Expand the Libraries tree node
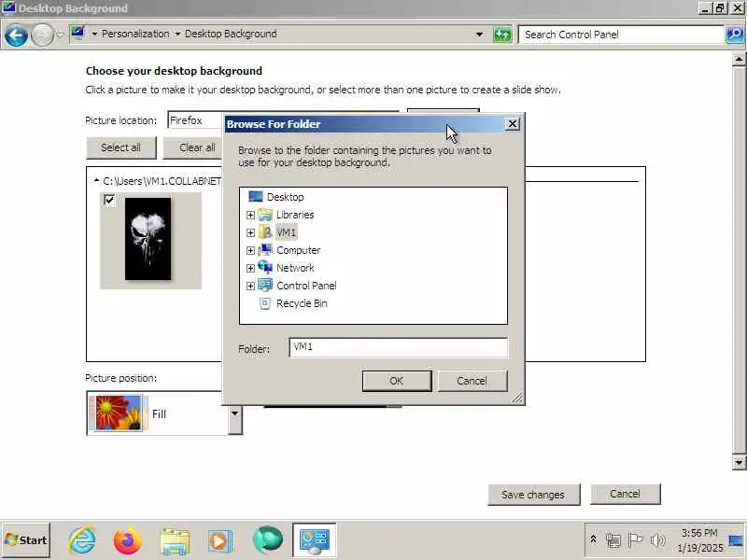 click(250, 215)
